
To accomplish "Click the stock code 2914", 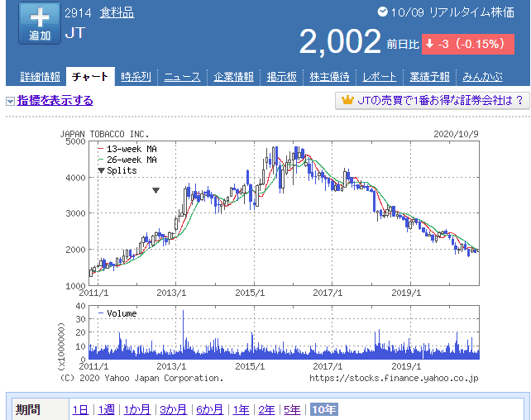I will tap(78, 13).
